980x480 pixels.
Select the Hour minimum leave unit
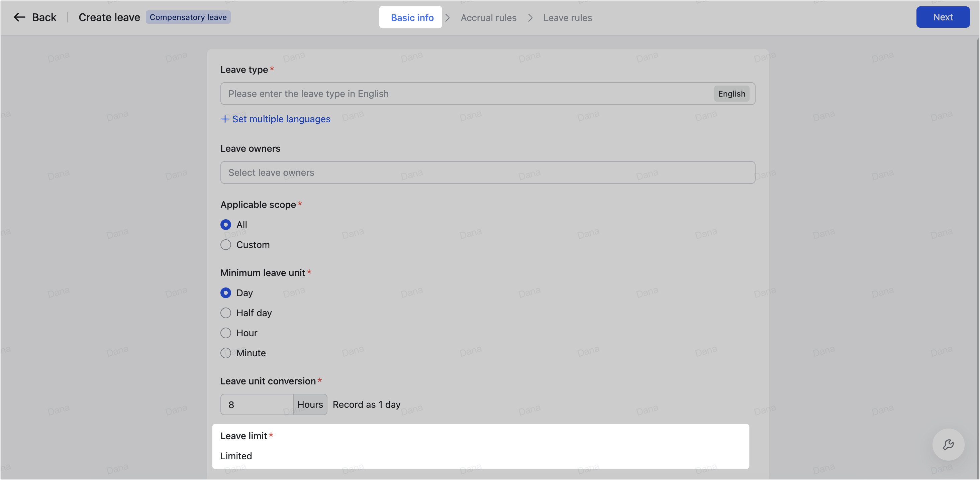225,333
